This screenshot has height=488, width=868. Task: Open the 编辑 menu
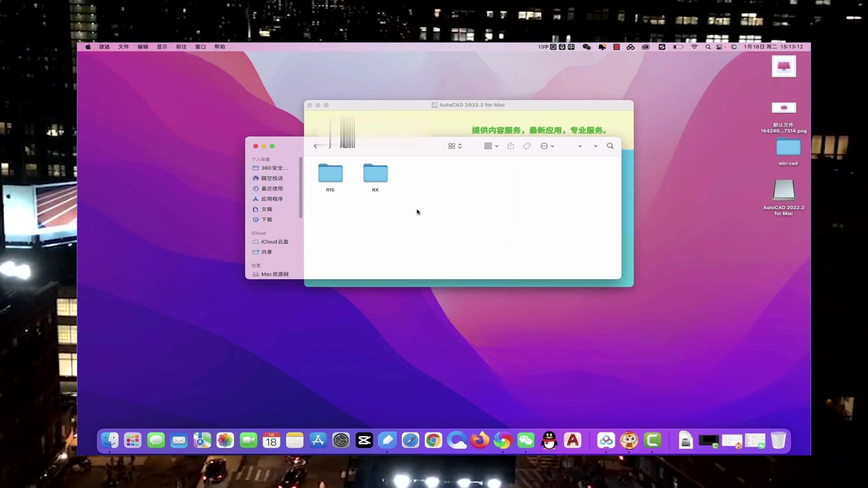pyautogui.click(x=143, y=47)
